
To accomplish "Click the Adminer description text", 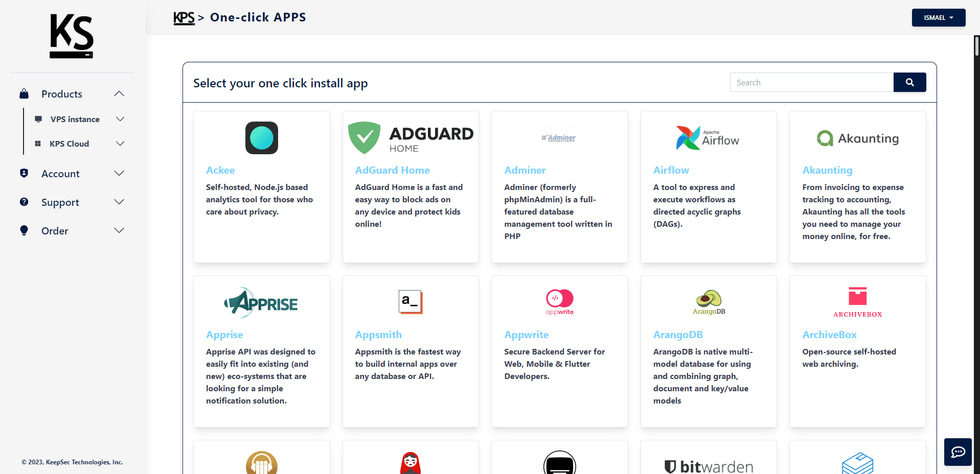I will 558,211.
